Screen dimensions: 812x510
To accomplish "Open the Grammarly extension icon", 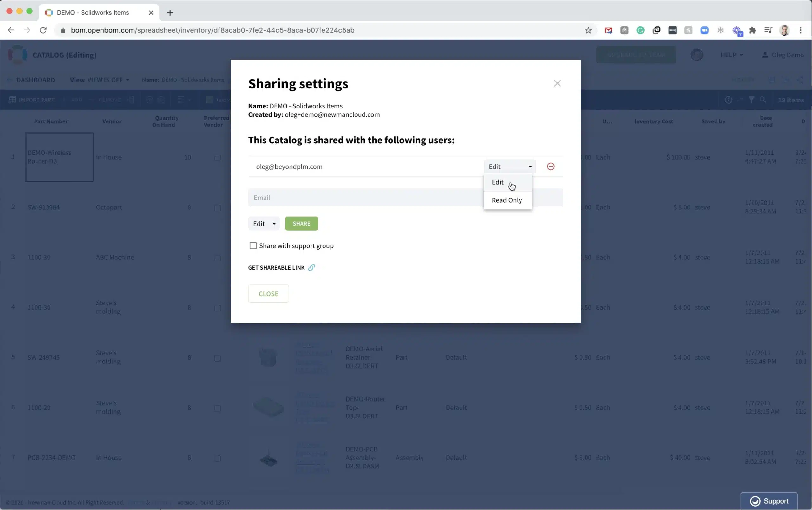I will 640,30.
